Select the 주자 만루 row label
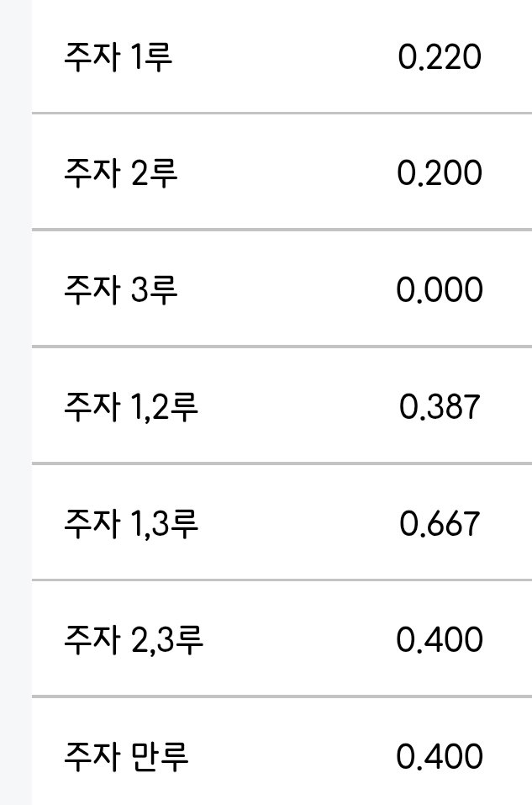The image size is (532, 805). pos(126,756)
